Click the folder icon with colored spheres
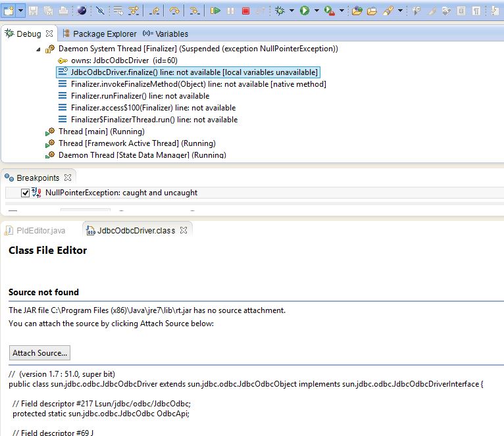Image resolution: width=504 pixels, height=436 pixels. tap(357, 11)
